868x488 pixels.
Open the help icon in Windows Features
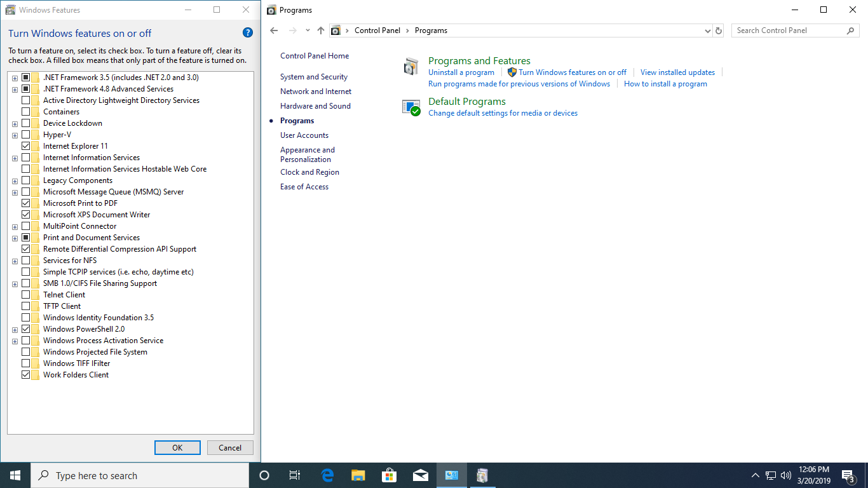pos(248,33)
